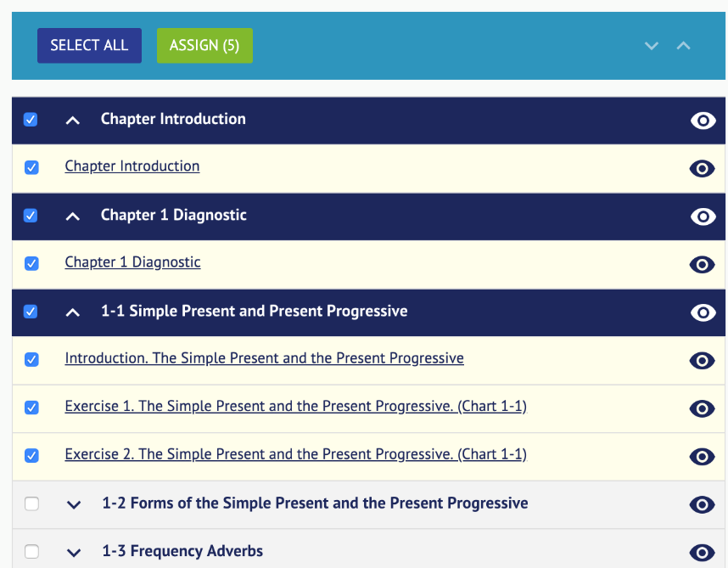Viewport: 728px width, 568px height.
Task: Preview Exercise 1 with the eye icon
Action: coord(703,408)
